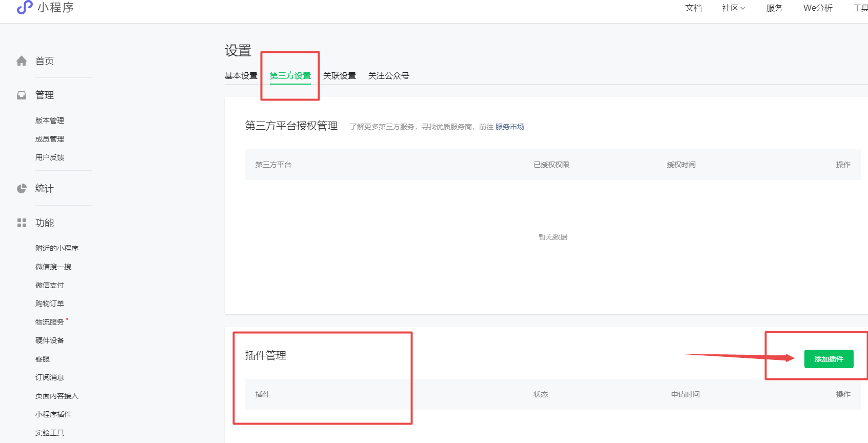Click the pie chart icon beside 统计
Image resolution: width=868 pixels, height=443 pixels.
[22, 189]
